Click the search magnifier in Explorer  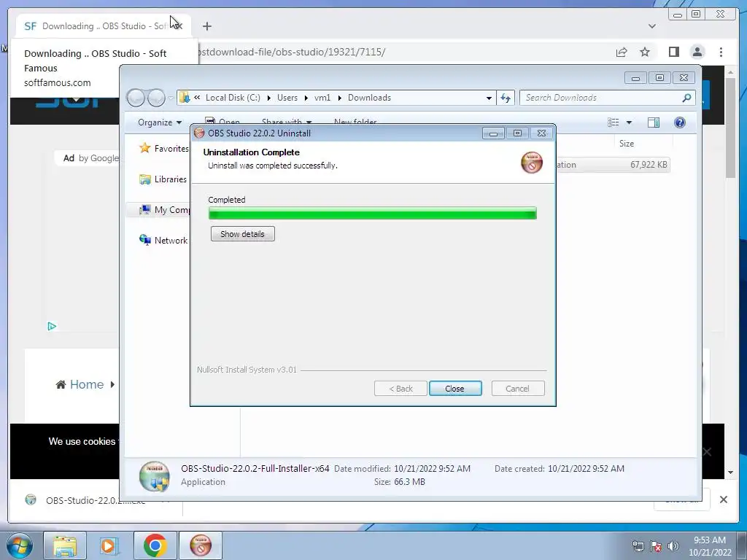686,98
